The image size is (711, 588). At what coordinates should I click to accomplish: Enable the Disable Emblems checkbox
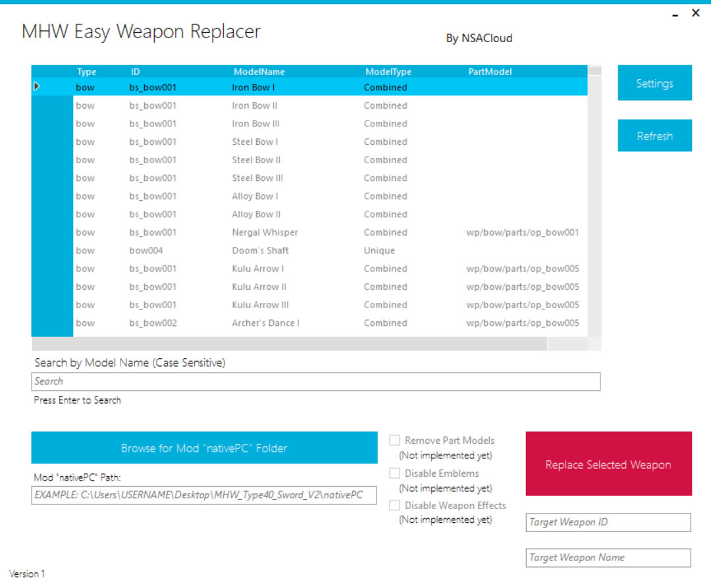pyautogui.click(x=395, y=473)
